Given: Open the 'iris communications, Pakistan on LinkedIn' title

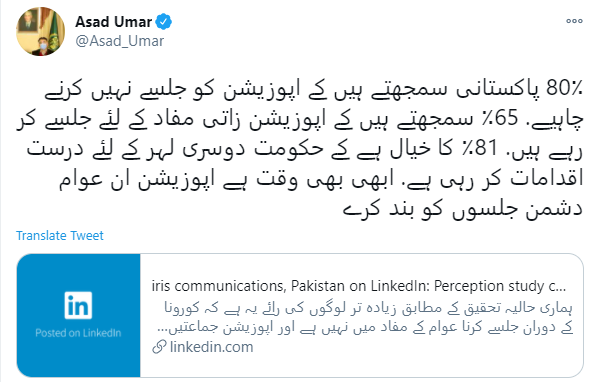Looking at the screenshot, I should (359, 286).
